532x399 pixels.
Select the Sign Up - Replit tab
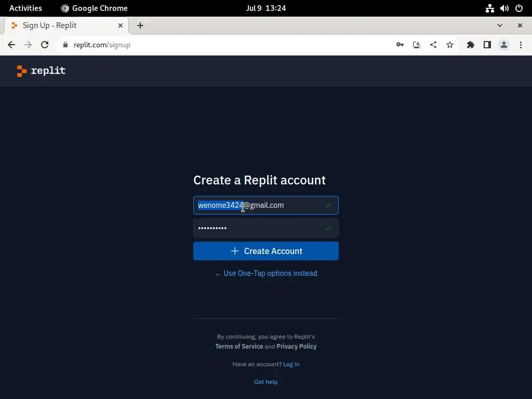coord(67,25)
